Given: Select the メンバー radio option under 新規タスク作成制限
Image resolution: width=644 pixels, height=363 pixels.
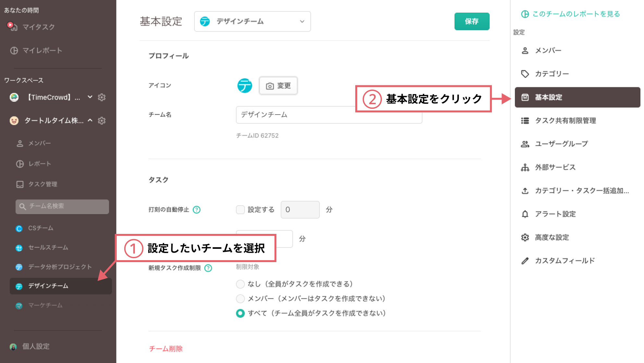Looking at the screenshot, I should click(240, 298).
